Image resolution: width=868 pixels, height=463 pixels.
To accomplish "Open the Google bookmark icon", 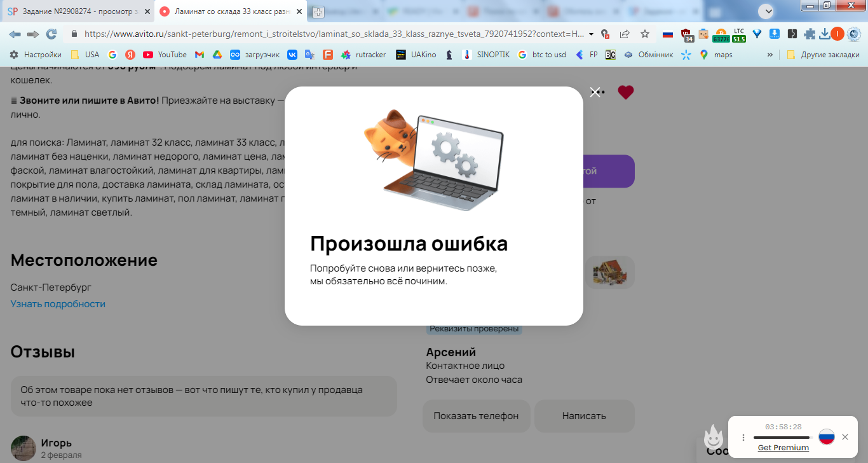I will 112,55.
